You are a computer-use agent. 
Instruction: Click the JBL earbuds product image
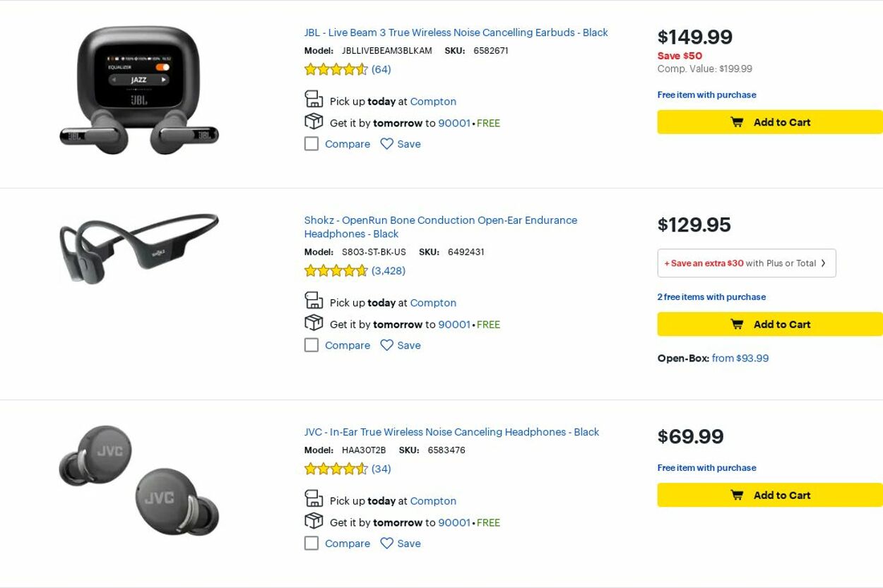(x=139, y=90)
